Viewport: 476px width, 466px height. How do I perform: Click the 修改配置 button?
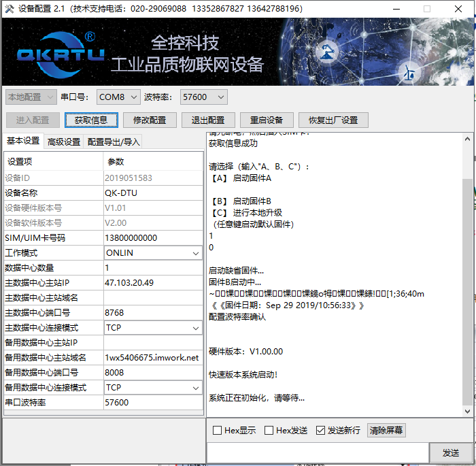pyautogui.click(x=150, y=120)
